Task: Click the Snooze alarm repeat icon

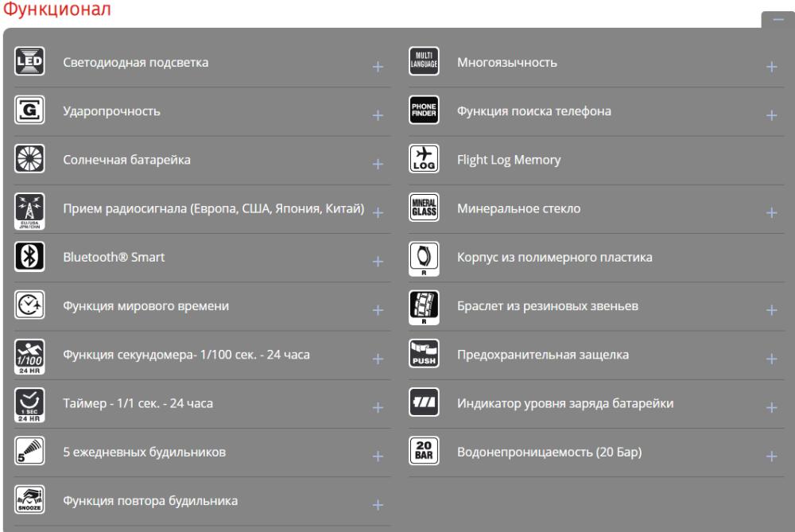Action: click(29, 500)
